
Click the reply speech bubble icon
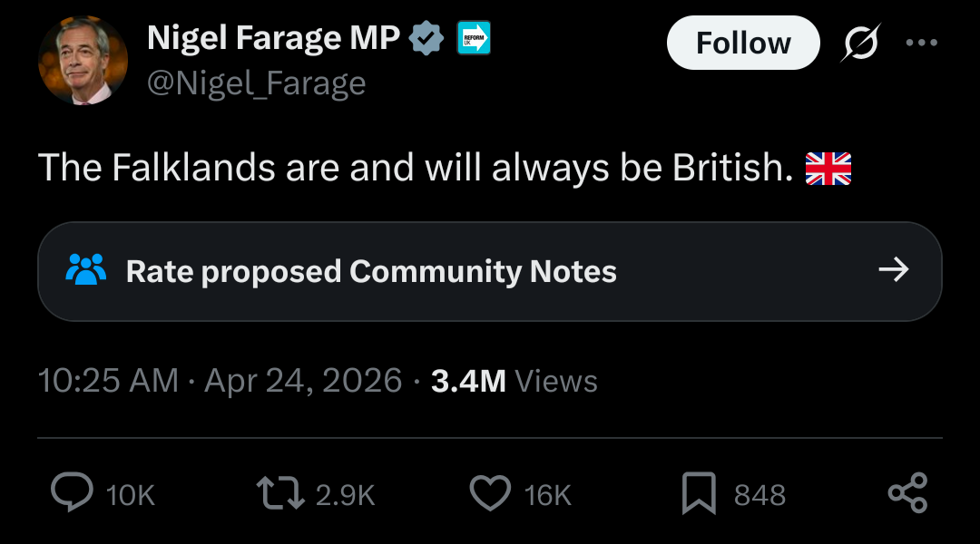click(x=73, y=493)
